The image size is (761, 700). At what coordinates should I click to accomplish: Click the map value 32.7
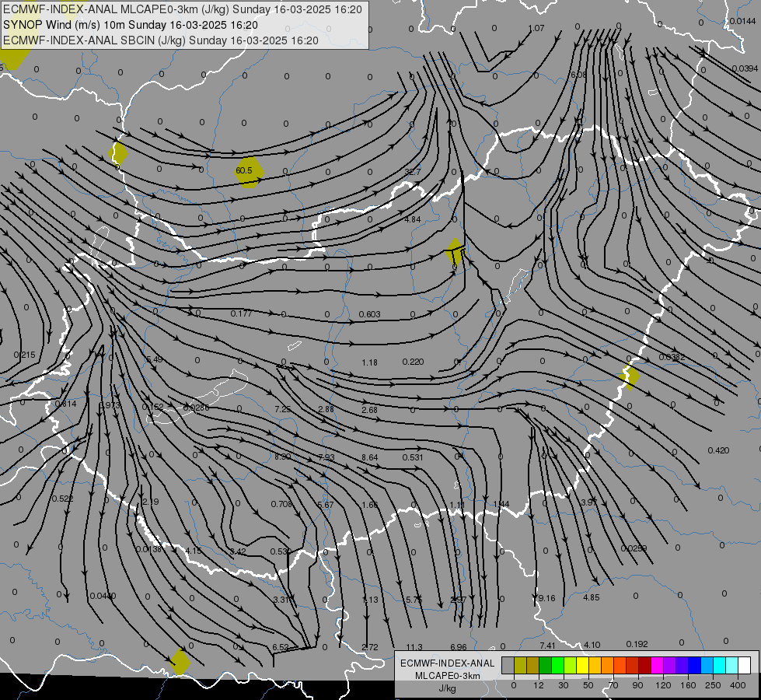pos(413,172)
